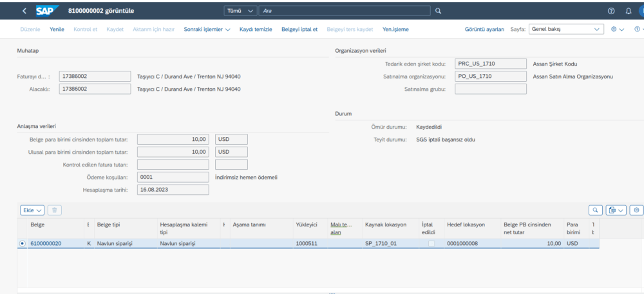Click Düzenle in the toolbar

point(30,30)
